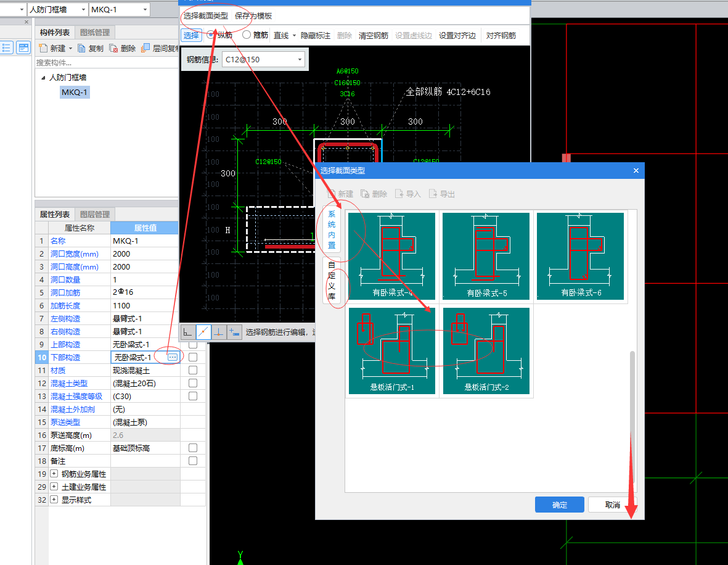
Task: Expand the 钢筋业务属性 group
Action: coord(54,474)
